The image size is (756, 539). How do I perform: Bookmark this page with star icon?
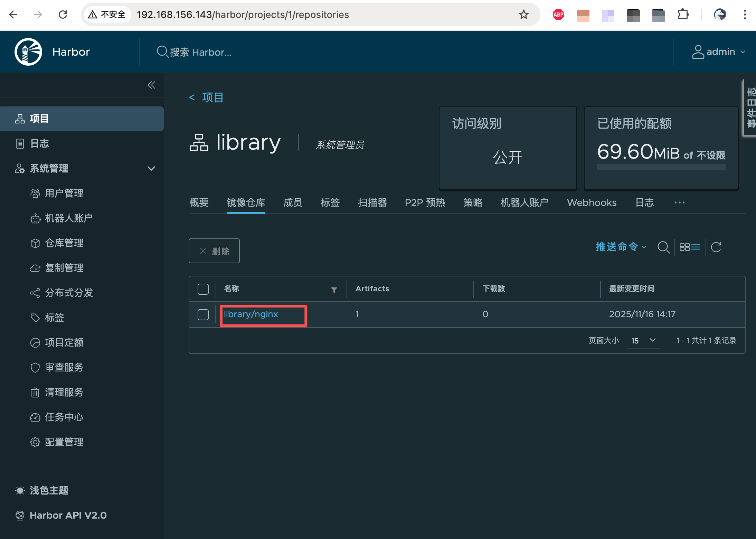point(523,15)
